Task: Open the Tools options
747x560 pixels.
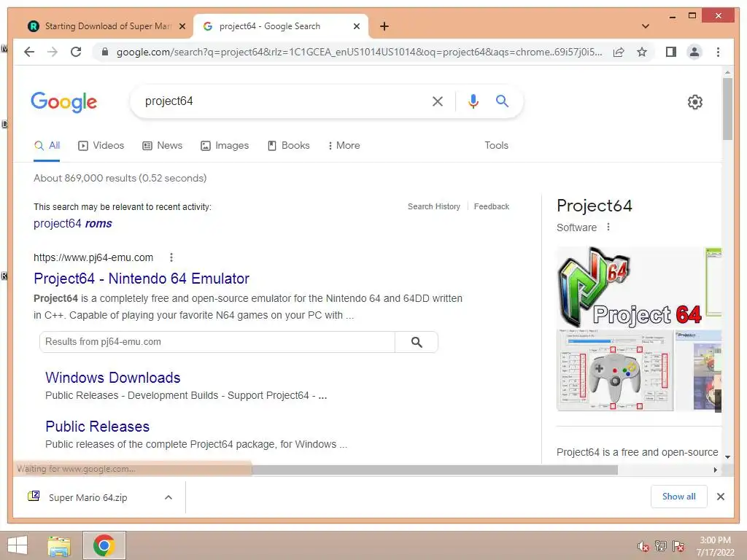Action: 496,145
